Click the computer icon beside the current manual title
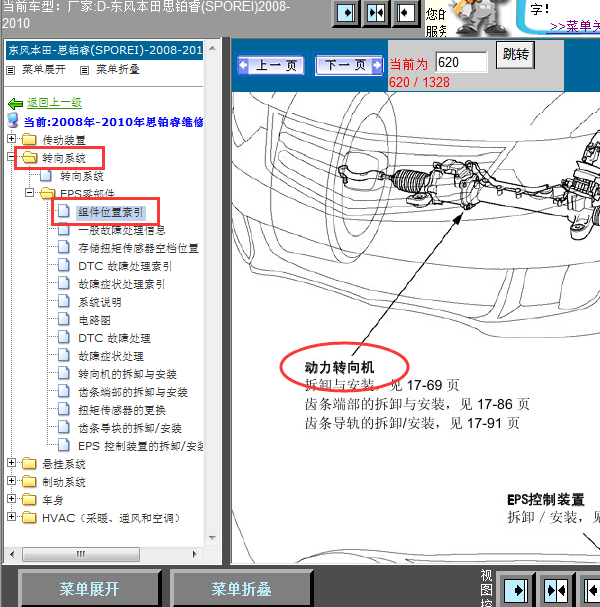The image size is (600, 607). tap(13, 120)
